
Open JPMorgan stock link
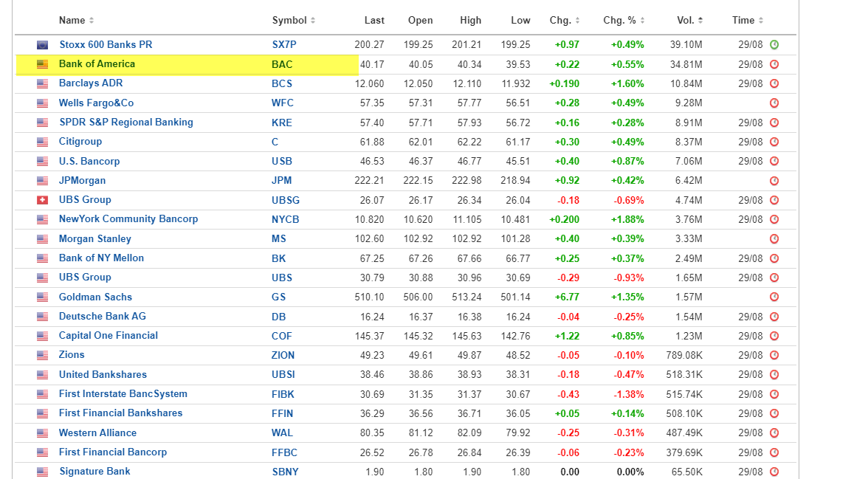pyautogui.click(x=82, y=181)
